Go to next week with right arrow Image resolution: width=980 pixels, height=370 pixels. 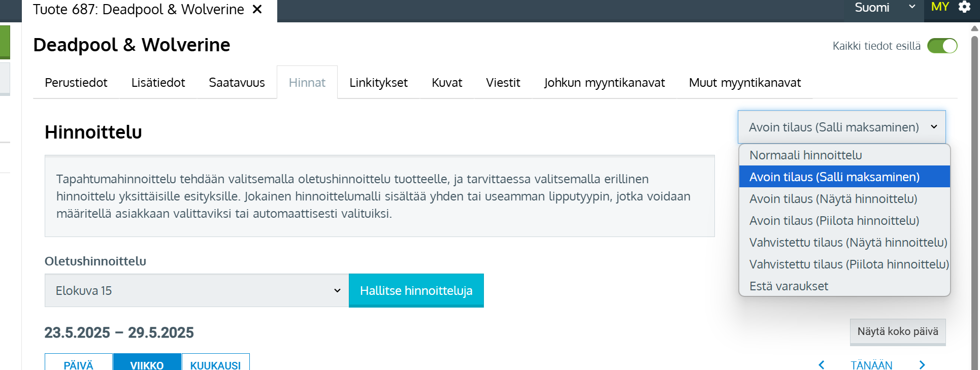pyautogui.click(x=922, y=364)
